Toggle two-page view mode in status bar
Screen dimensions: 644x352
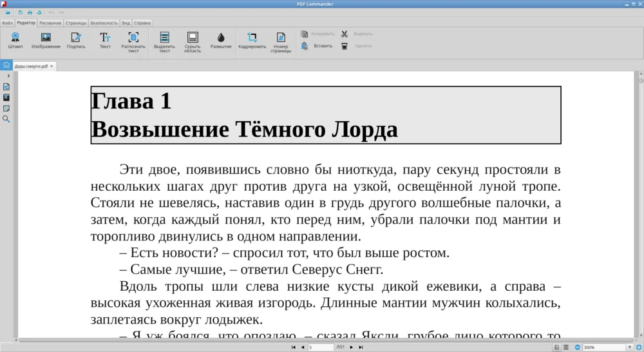(x=565, y=347)
